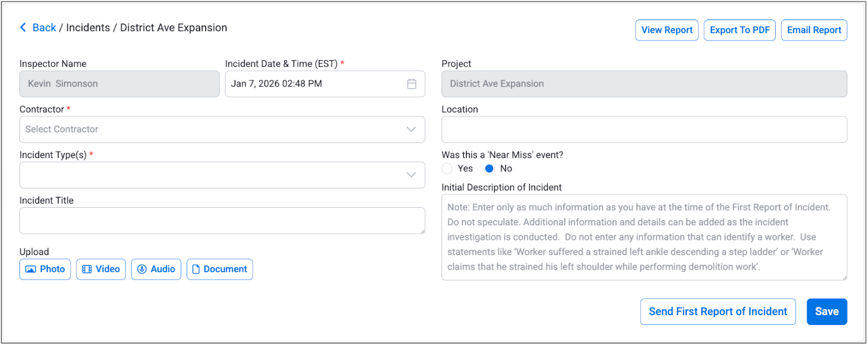Click the Incident Date & Time field

tap(315, 84)
